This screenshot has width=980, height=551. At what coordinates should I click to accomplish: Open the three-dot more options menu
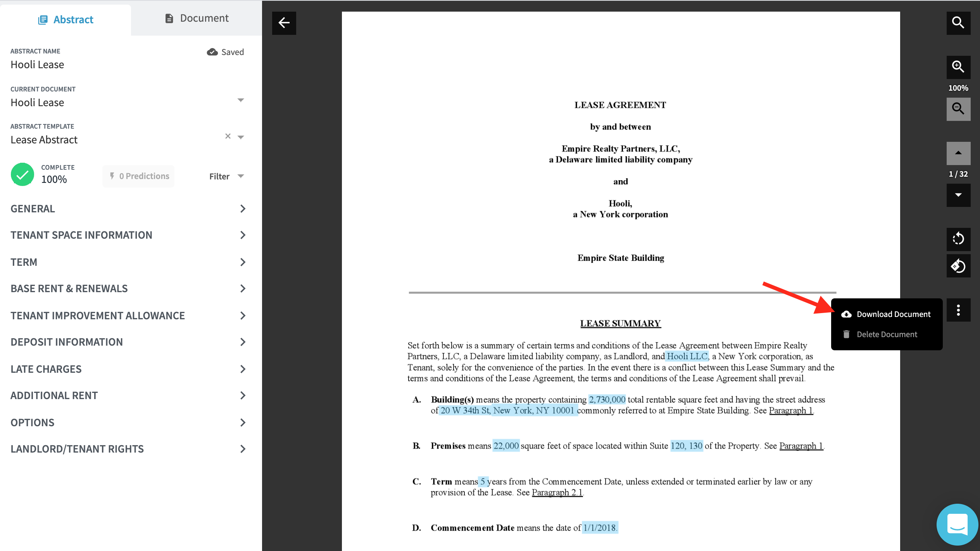[x=958, y=310]
